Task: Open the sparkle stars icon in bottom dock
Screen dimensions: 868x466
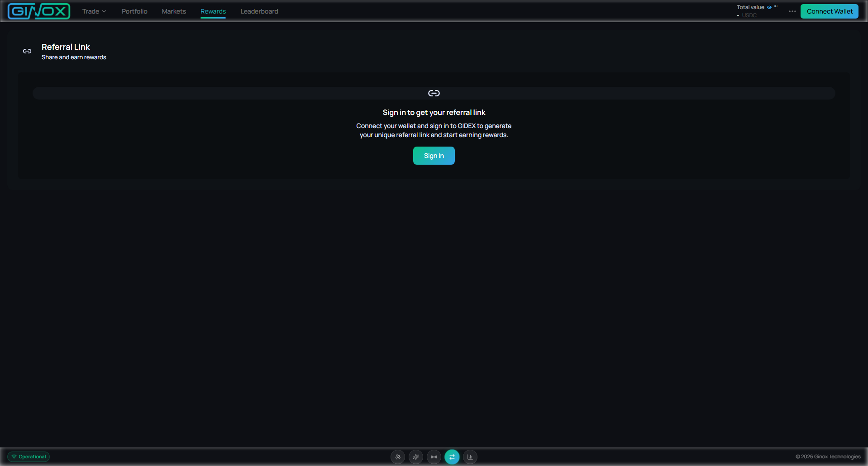Action: [x=416, y=457]
